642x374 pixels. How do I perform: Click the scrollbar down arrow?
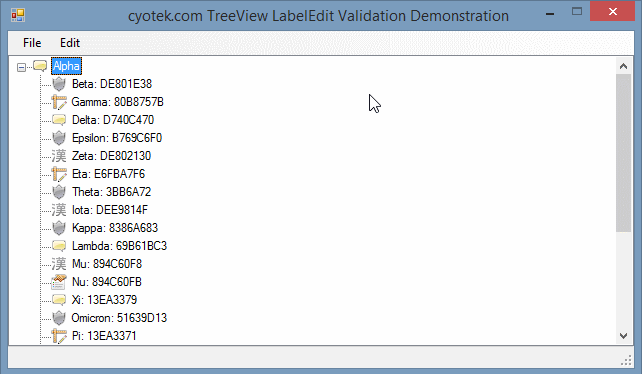(x=624, y=336)
